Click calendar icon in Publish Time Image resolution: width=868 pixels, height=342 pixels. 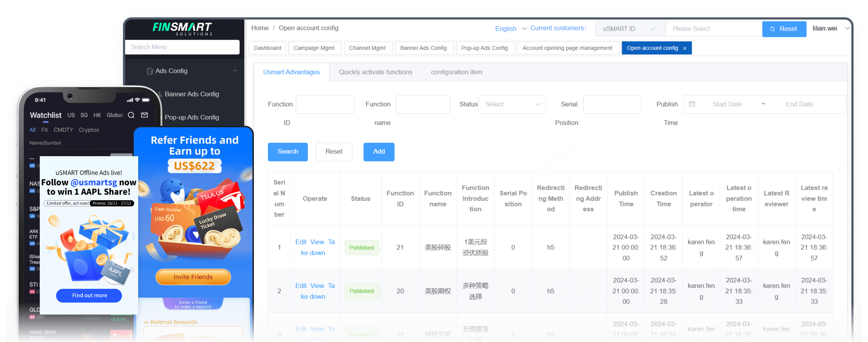point(692,104)
